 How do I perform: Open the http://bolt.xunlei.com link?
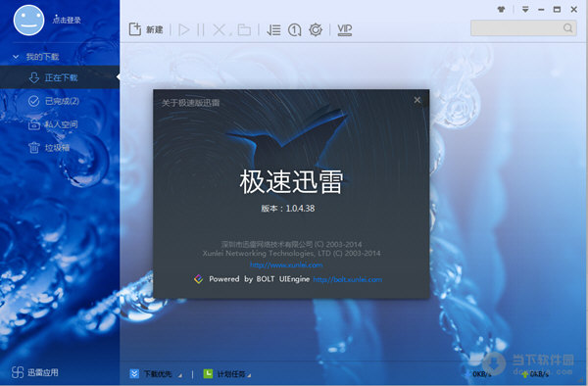348,279
